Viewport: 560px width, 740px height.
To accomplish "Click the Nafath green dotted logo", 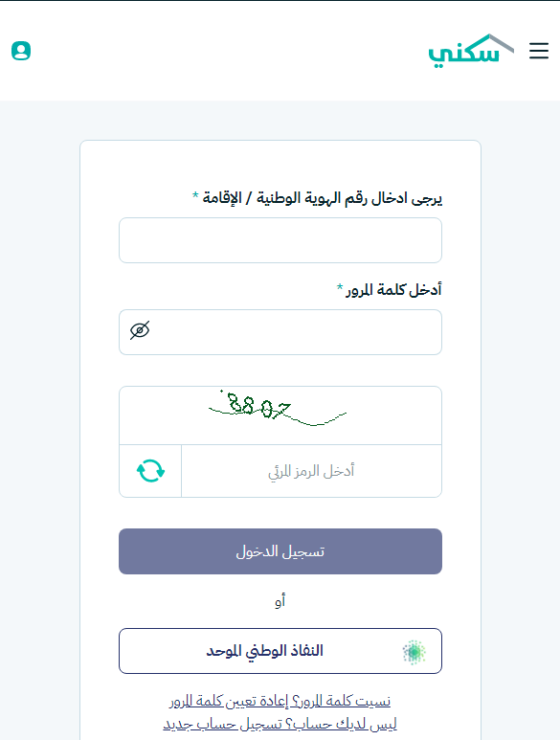I will pyautogui.click(x=414, y=652).
